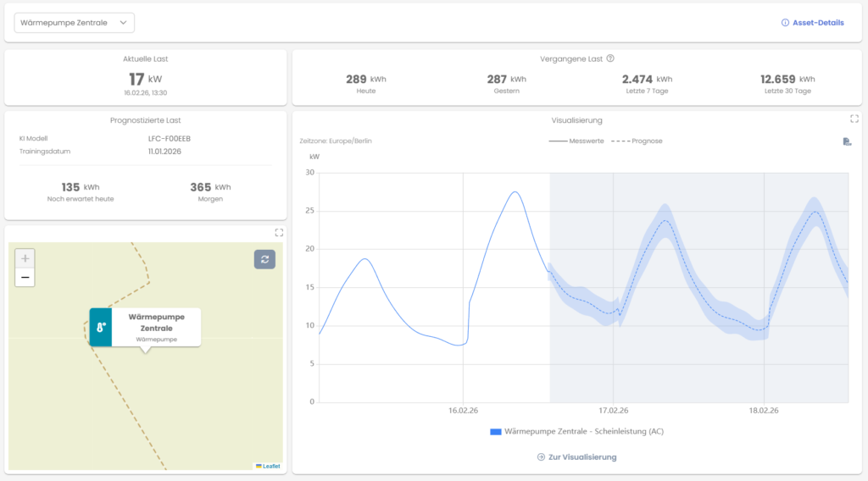This screenshot has height=481, width=868.
Task: Click the KI Modell LFC-F00EEB value
Action: point(170,138)
